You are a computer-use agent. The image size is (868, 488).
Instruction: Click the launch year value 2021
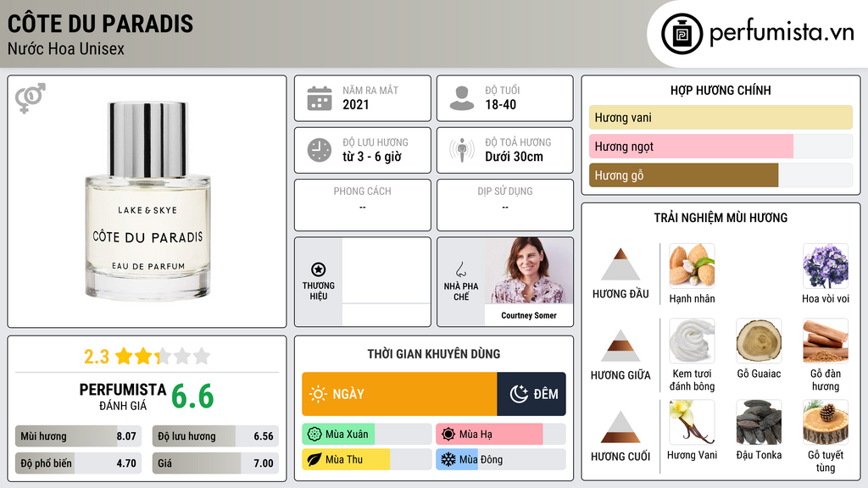tap(355, 104)
